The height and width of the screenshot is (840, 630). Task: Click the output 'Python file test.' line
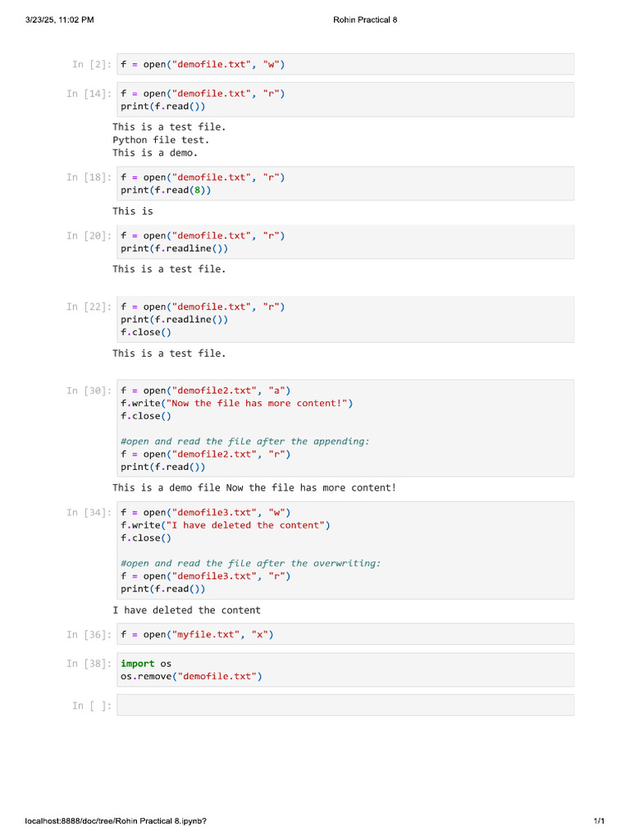tap(161, 139)
